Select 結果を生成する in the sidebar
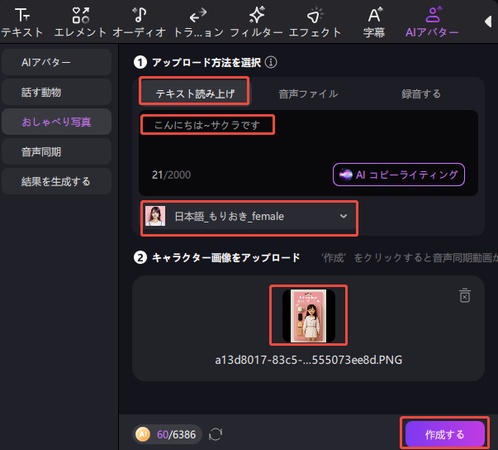498x450 pixels. click(56, 182)
